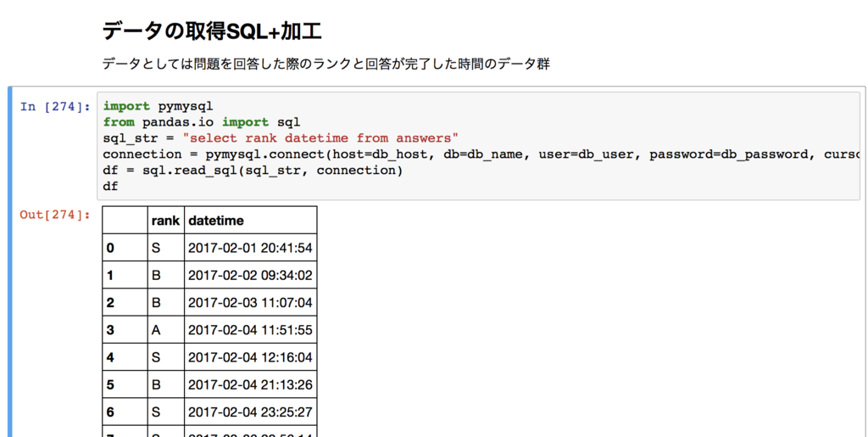868x437 pixels.
Task: Click the 'import pymysql' code line
Action: click(x=158, y=106)
